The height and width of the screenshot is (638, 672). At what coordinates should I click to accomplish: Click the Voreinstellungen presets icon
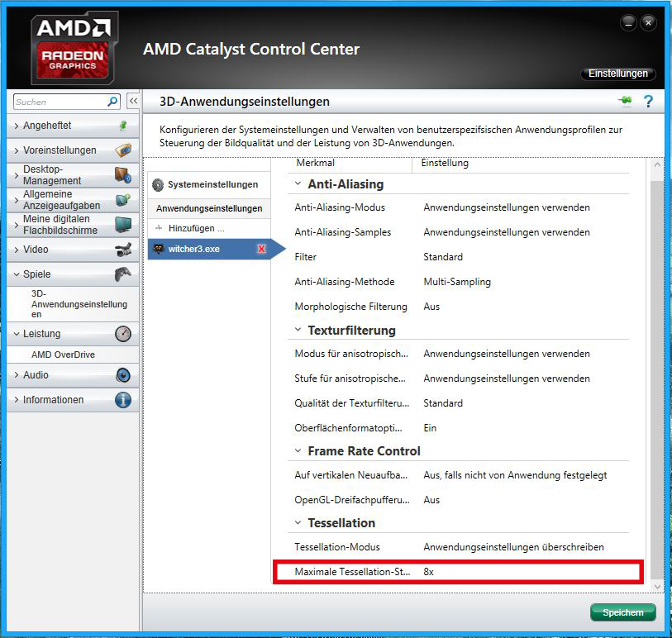[123, 150]
